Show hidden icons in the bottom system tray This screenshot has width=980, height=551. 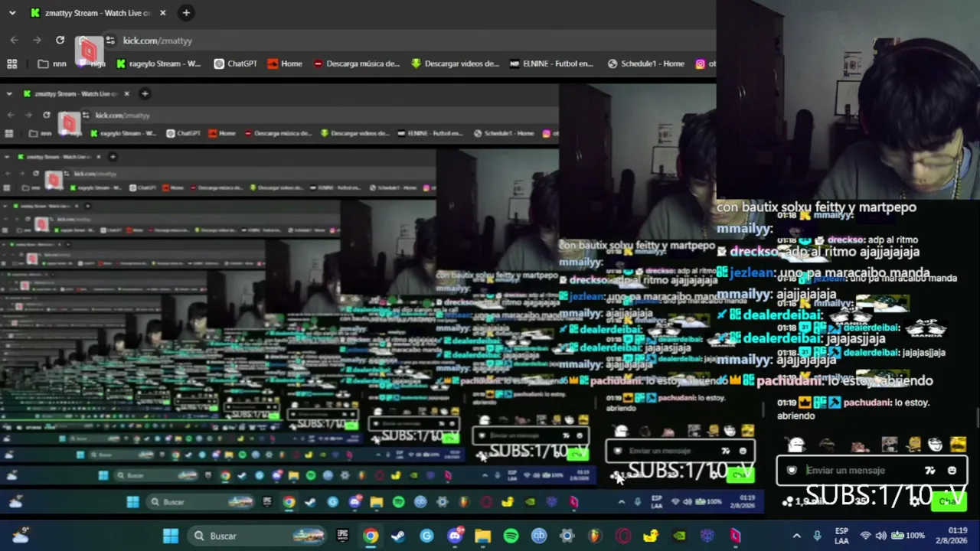796,536
